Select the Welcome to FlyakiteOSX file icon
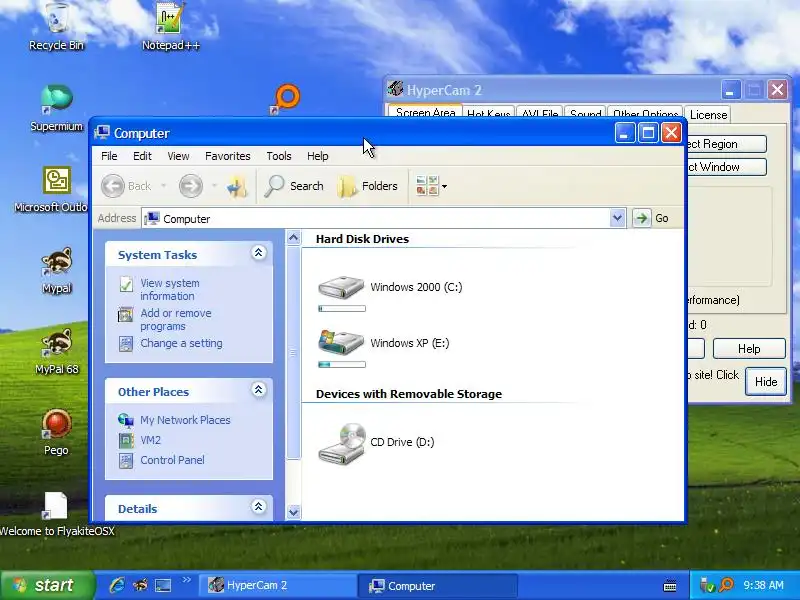Viewport: 800px width, 600px height. point(56,513)
